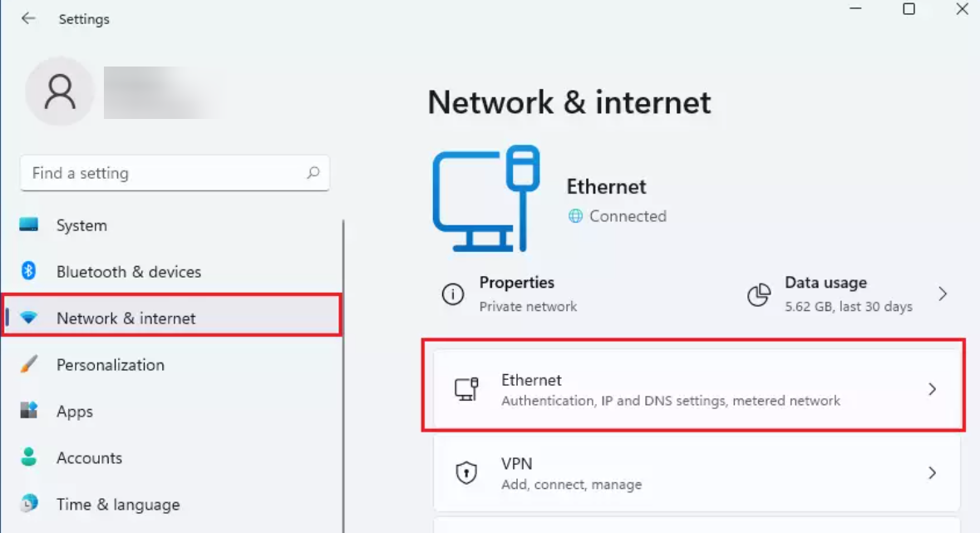This screenshot has height=533, width=980.
Task: Expand the VPN row chevron
Action: (932, 472)
